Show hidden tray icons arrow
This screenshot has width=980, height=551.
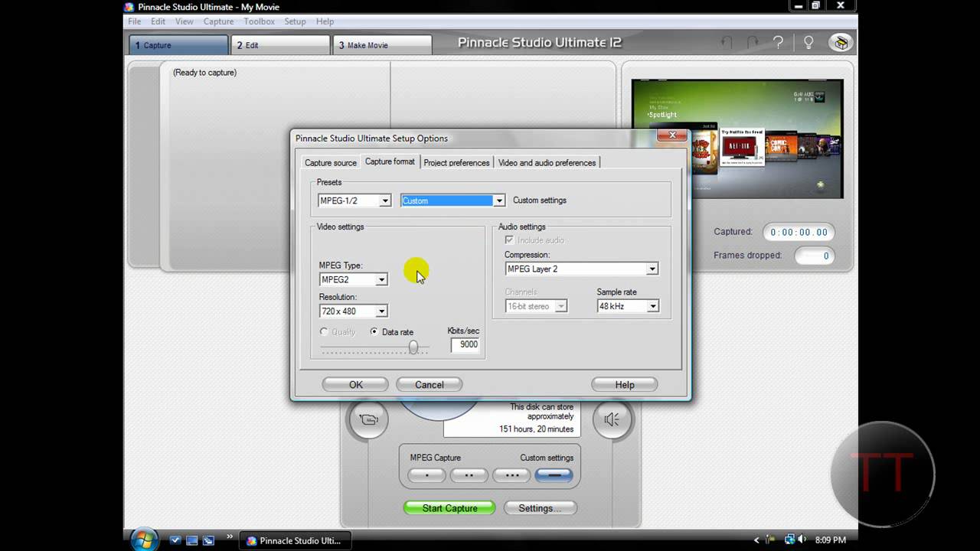pos(757,540)
